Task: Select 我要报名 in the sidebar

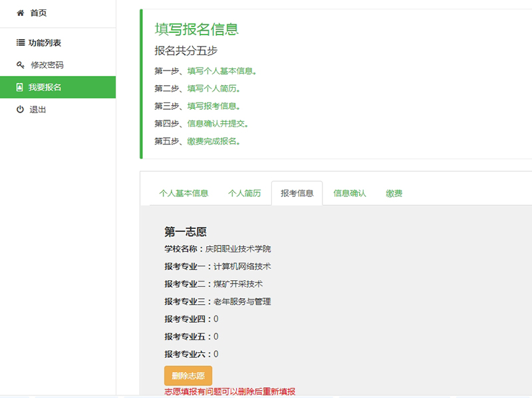Action: tap(58, 87)
